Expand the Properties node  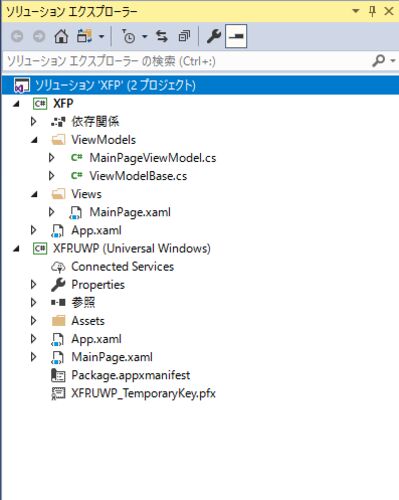tap(33, 284)
